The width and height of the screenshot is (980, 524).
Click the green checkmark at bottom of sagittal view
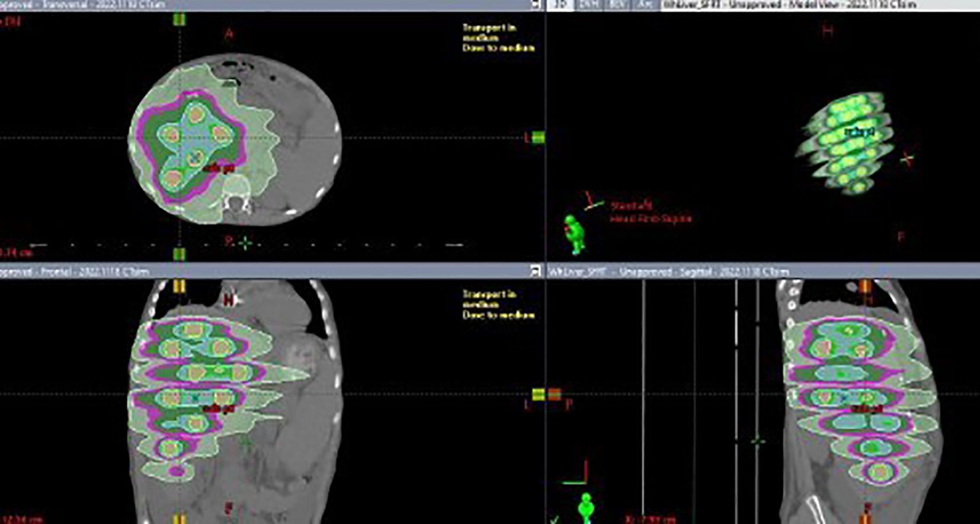click(555, 520)
